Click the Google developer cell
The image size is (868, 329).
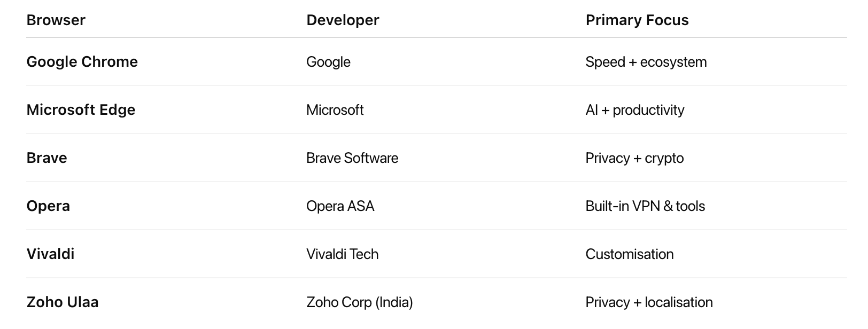[328, 62]
